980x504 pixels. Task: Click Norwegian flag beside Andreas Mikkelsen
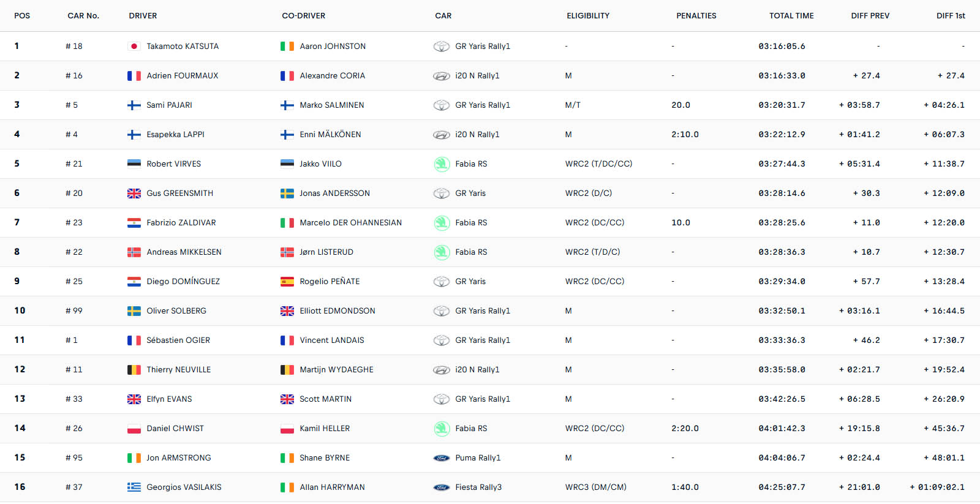point(134,252)
